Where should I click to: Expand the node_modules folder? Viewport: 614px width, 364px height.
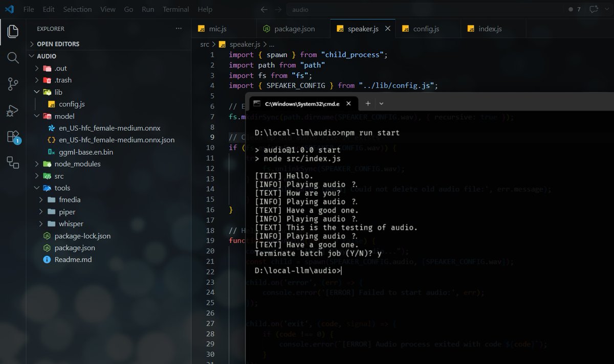click(77, 164)
